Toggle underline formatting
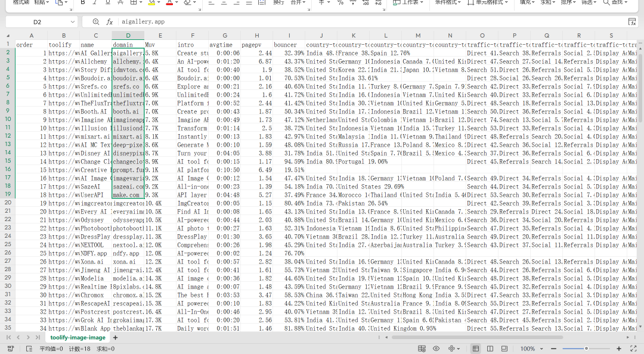The height and width of the screenshot is (354, 644). [x=107, y=2]
